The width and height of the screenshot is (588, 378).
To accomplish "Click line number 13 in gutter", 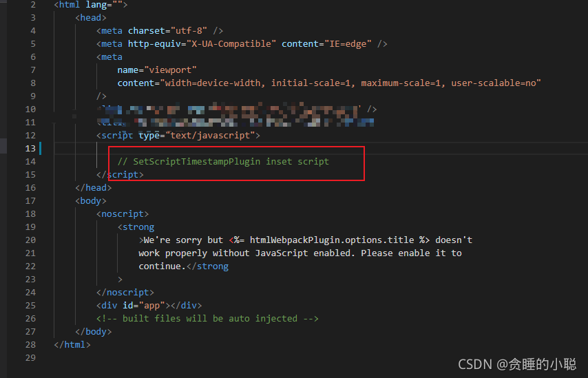I will coord(30,149).
